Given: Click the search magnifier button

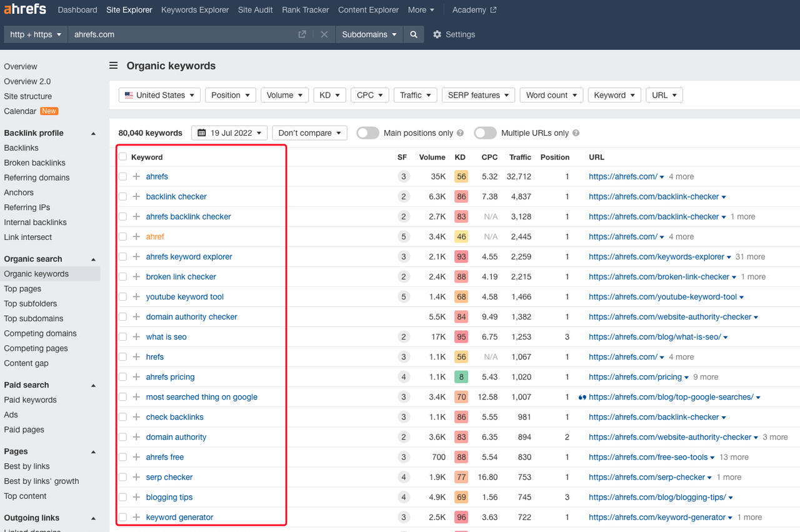Looking at the screenshot, I should click(x=413, y=34).
